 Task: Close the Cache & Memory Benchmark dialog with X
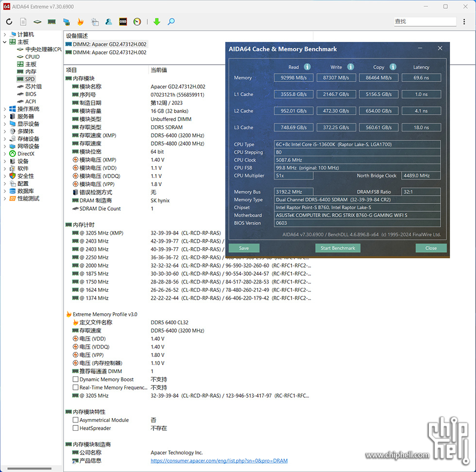pos(440,48)
